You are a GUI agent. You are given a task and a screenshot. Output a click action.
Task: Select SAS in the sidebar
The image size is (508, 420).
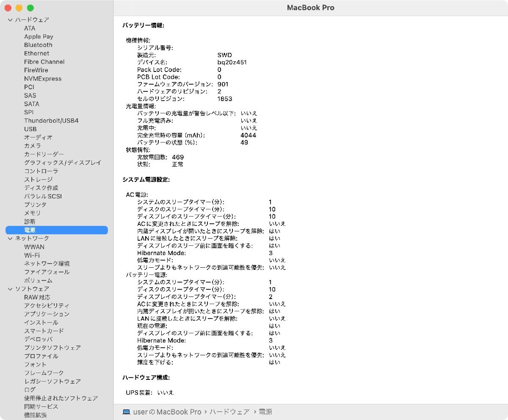coord(30,96)
